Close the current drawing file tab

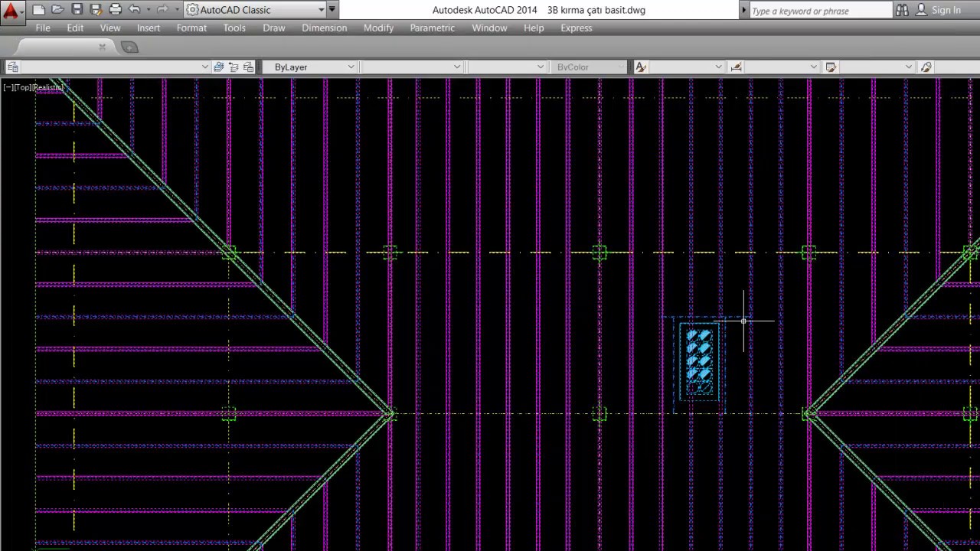pyautogui.click(x=103, y=47)
